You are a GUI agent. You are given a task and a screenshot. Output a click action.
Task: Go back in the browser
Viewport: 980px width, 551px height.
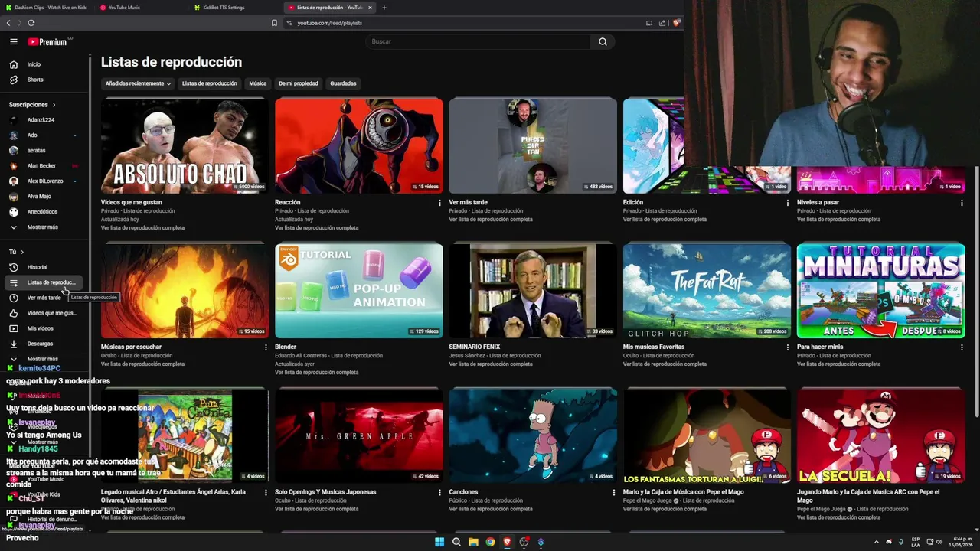8,23
